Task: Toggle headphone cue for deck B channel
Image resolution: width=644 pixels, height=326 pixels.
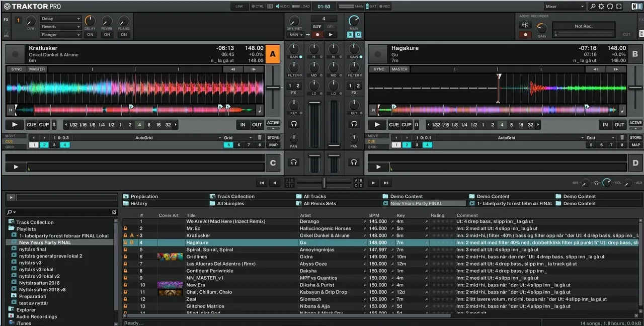Action: 354,124
